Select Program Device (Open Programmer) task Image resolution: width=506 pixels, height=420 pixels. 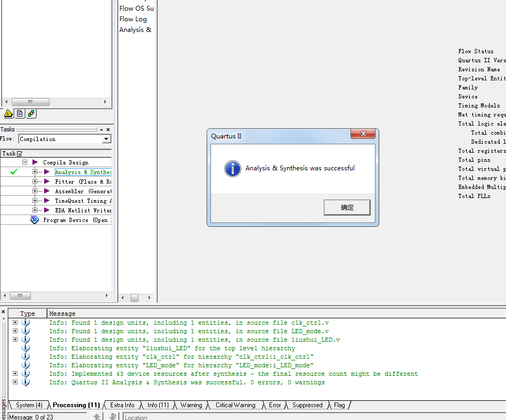click(x=77, y=220)
